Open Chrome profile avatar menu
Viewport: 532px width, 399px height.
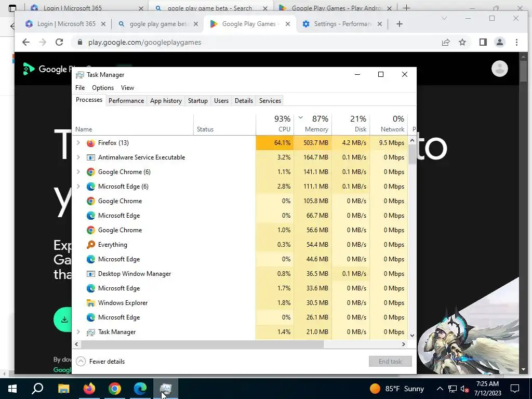point(499,42)
